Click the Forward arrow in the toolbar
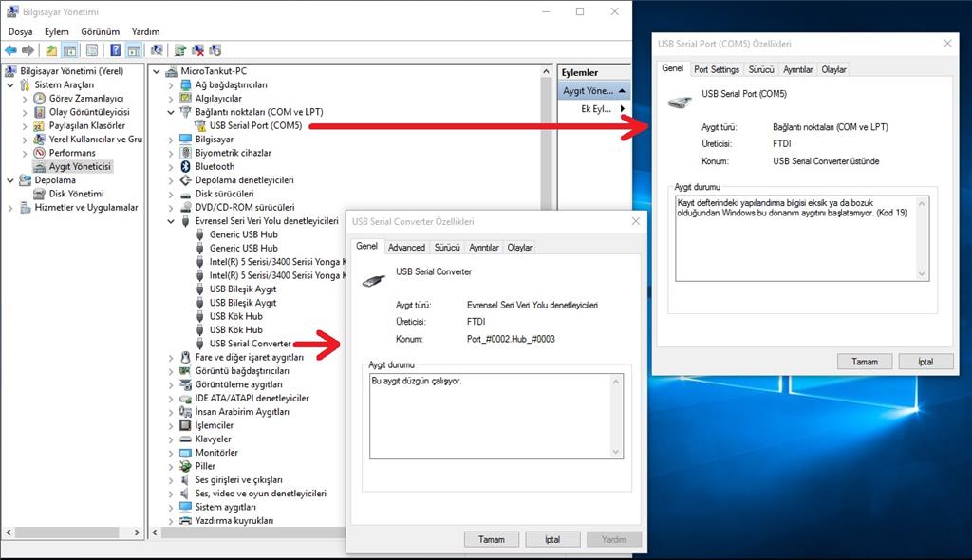The width and height of the screenshot is (972, 560). (28, 50)
